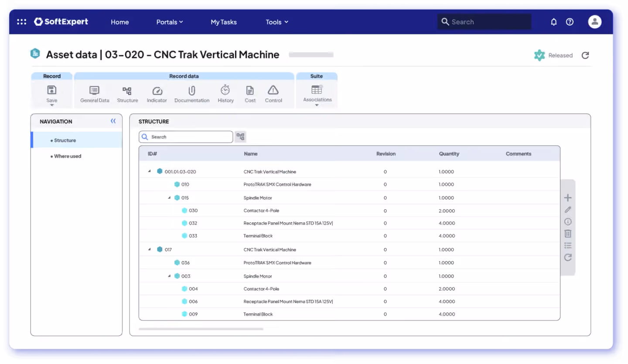Collapse the Navigation panel with double chevron
Viewport: 628px width, 364px height.
113,121
